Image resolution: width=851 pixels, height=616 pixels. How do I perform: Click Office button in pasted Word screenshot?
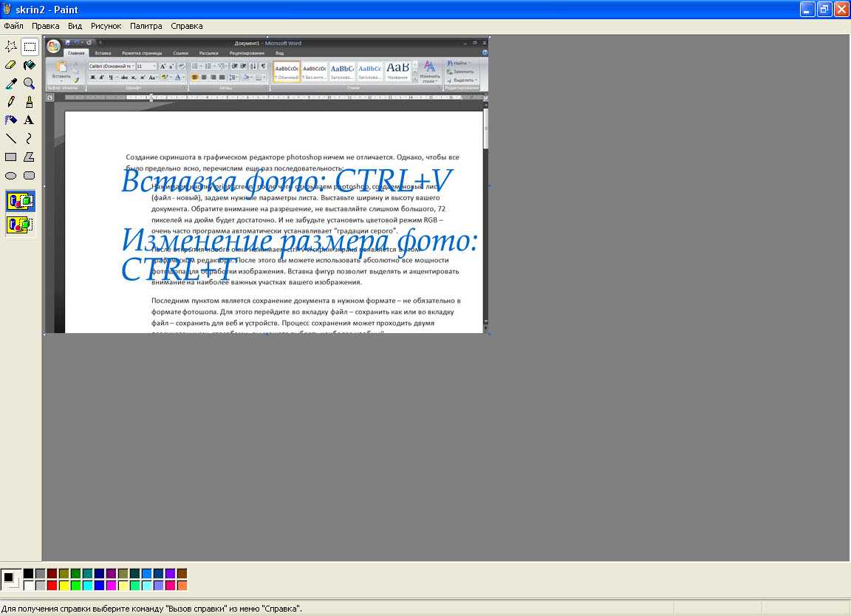(54, 47)
